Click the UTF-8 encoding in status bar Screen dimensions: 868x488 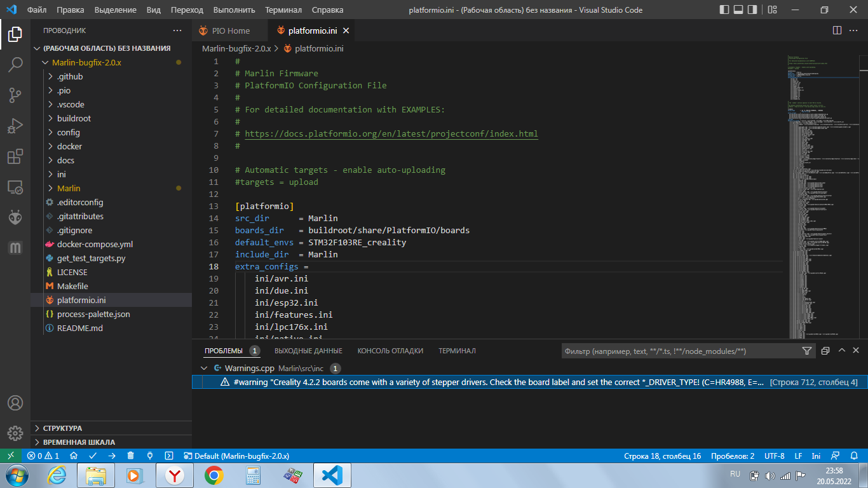(x=774, y=456)
